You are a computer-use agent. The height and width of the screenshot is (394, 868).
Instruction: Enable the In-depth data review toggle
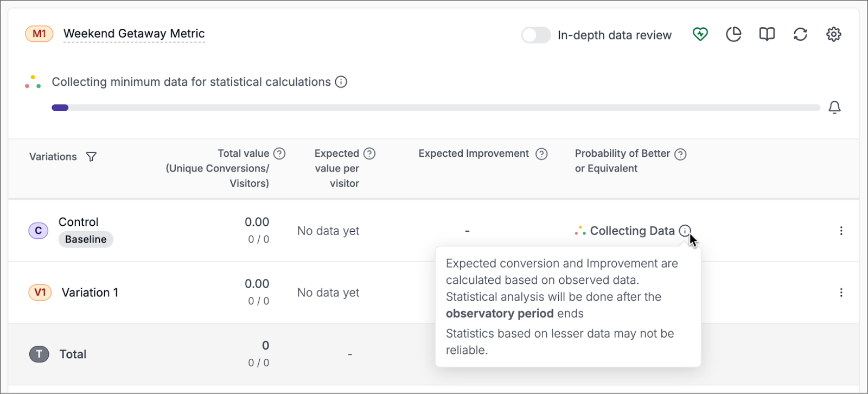tap(536, 35)
